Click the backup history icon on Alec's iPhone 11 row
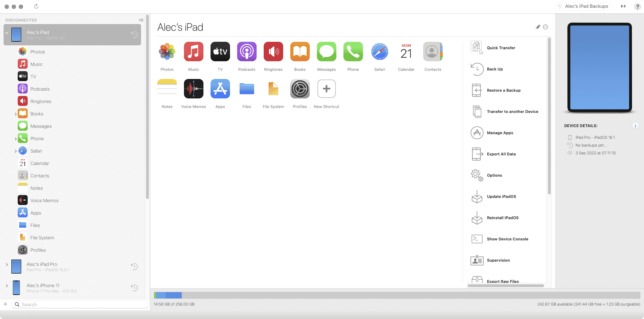The width and height of the screenshot is (644, 319). click(134, 288)
